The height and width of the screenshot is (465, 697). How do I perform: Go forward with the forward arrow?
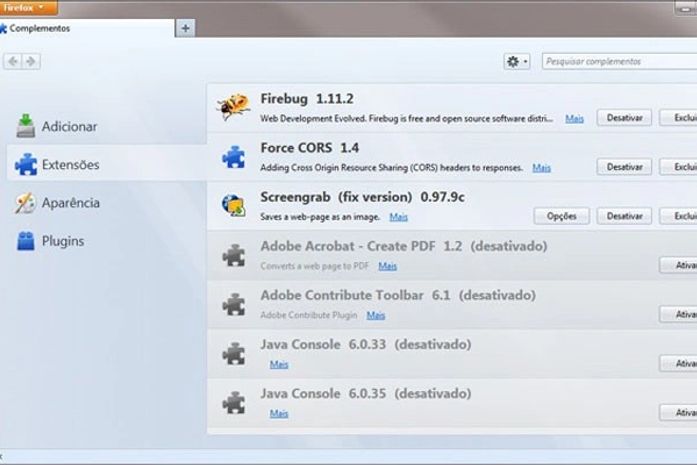click(x=31, y=61)
